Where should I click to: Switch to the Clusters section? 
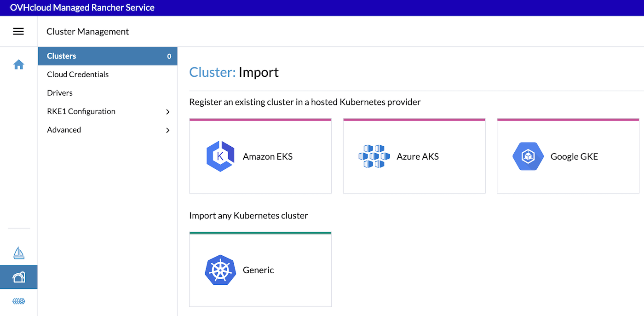pyautogui.click(x=61, y=56)
